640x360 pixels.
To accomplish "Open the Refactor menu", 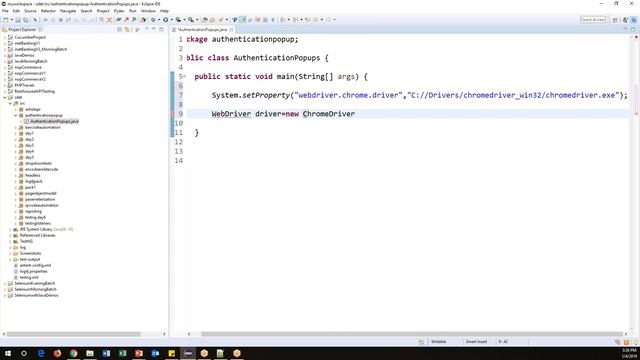I will (48, 11).
